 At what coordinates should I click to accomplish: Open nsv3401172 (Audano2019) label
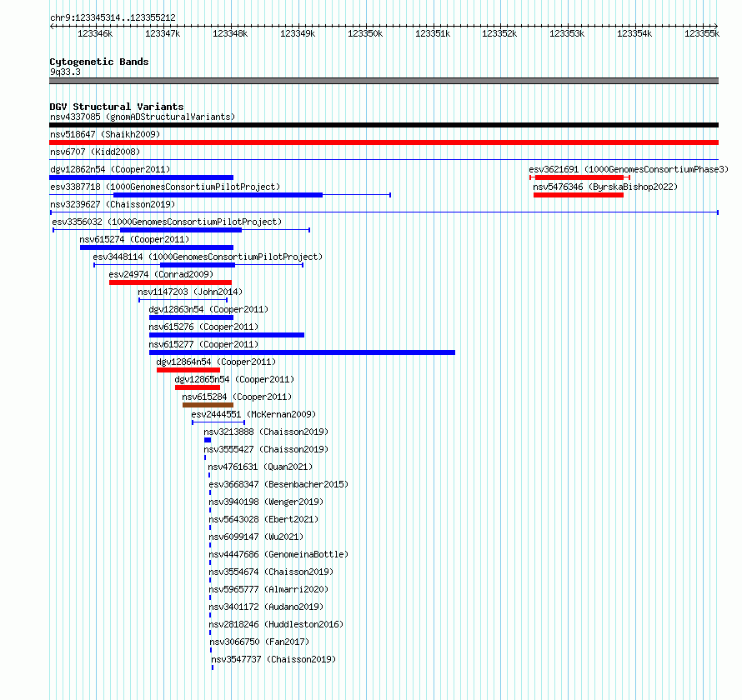point(266,607)
